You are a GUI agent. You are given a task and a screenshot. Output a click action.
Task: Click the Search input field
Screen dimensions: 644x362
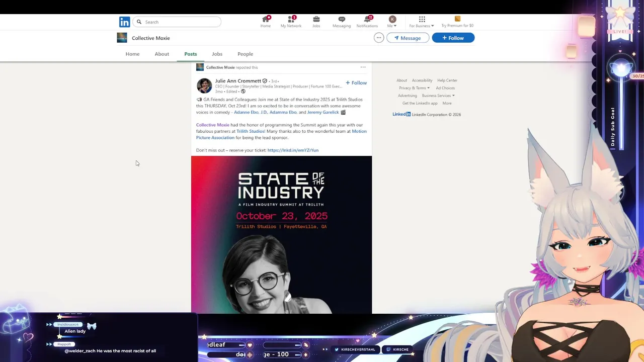tap(177, 22)
